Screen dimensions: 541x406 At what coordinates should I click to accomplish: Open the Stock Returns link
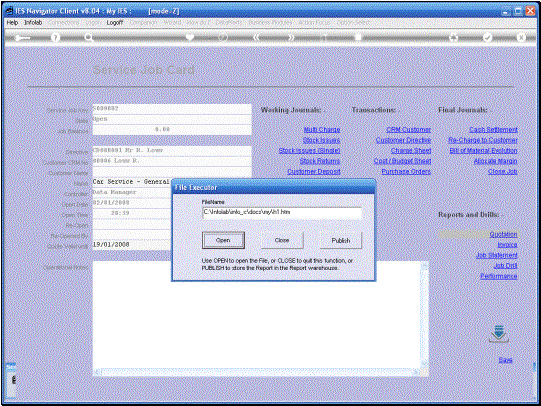click(320, 161)
